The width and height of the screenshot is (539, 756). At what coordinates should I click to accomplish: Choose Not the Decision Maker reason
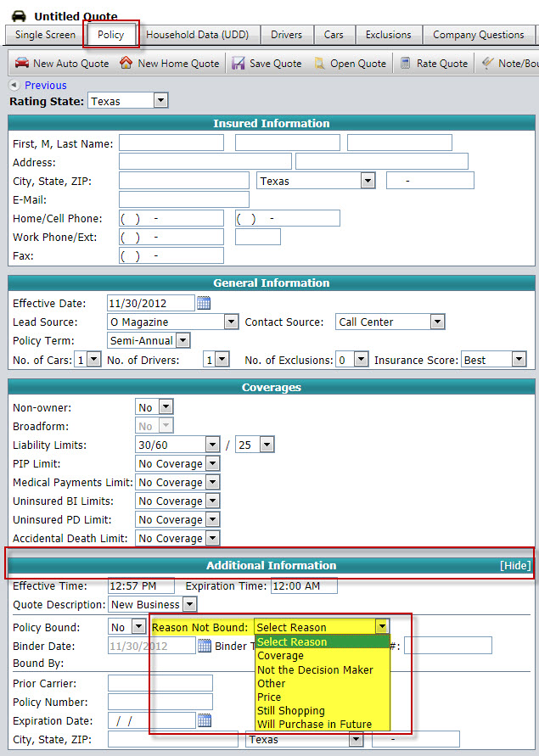coord(323,669)
